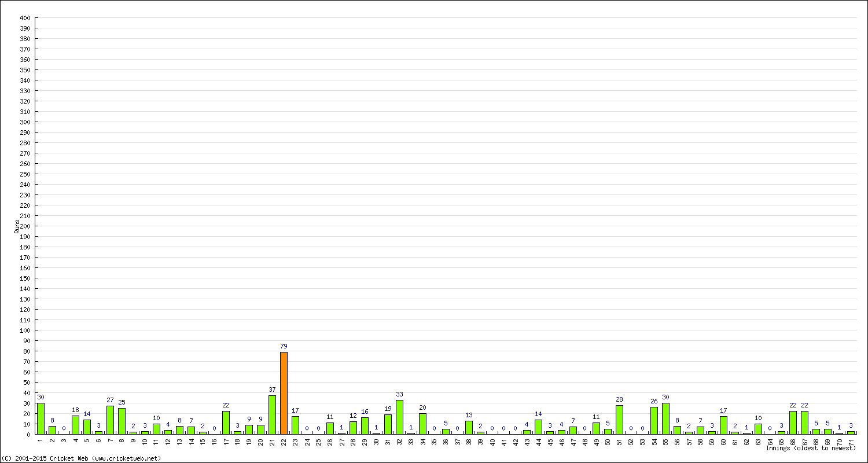Select the green bar labeled 27
868x463 pixels.
point(110,420)
